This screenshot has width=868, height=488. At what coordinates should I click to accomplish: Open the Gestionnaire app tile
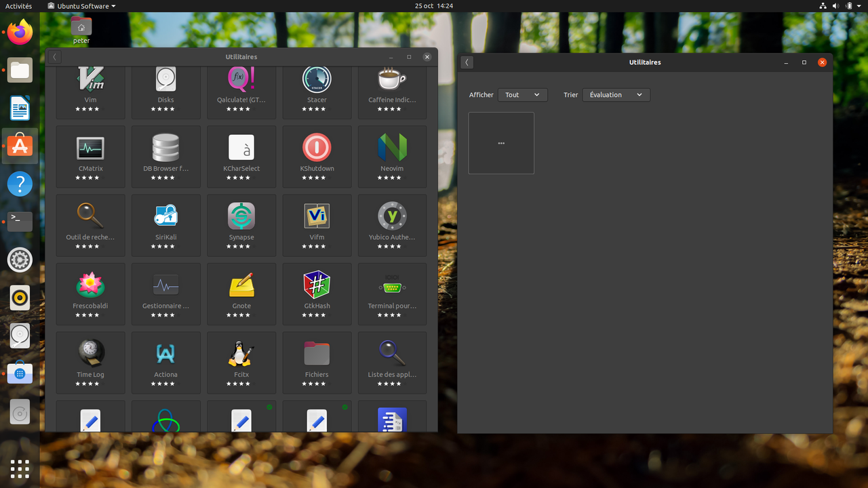coord(166,293)
